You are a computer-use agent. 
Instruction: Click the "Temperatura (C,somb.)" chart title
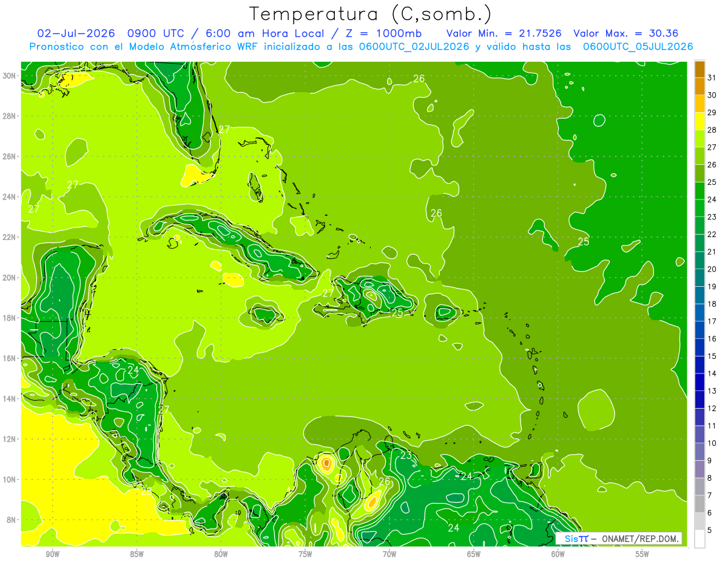click(371, 14)
